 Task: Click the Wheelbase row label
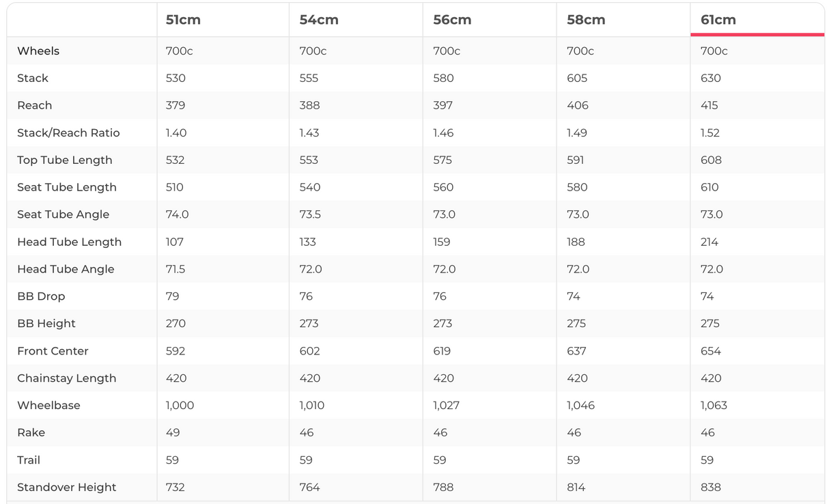tap(49, 406)
